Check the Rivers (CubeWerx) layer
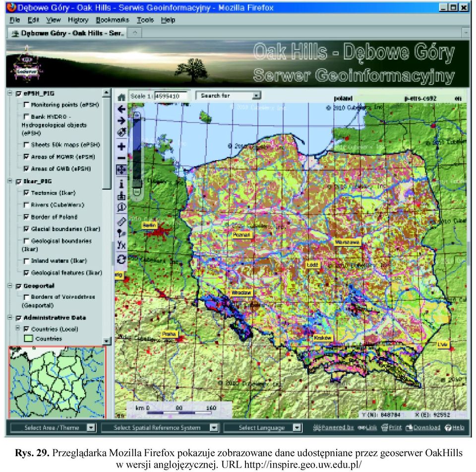 pos(26,205)
